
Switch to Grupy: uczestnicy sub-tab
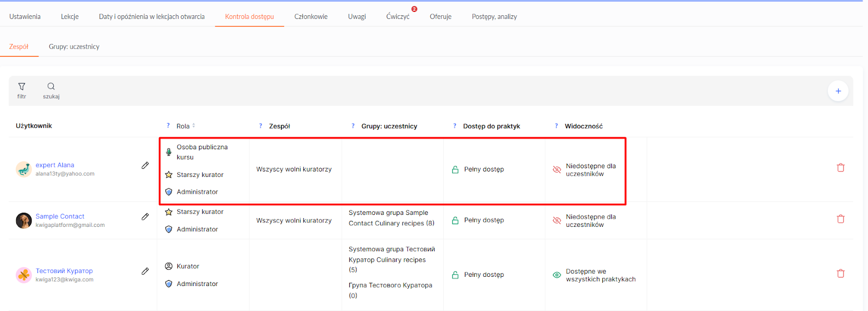click(x=74, y=47)
